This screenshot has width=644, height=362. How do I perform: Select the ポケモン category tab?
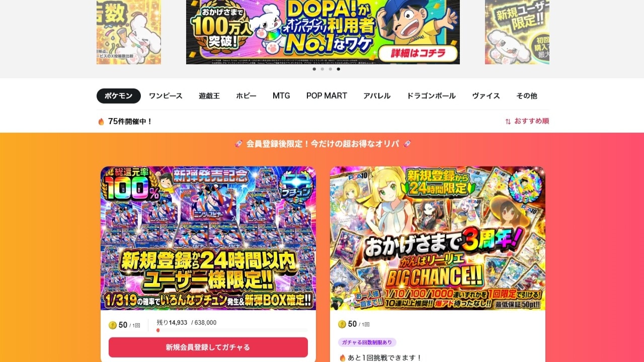119,96
